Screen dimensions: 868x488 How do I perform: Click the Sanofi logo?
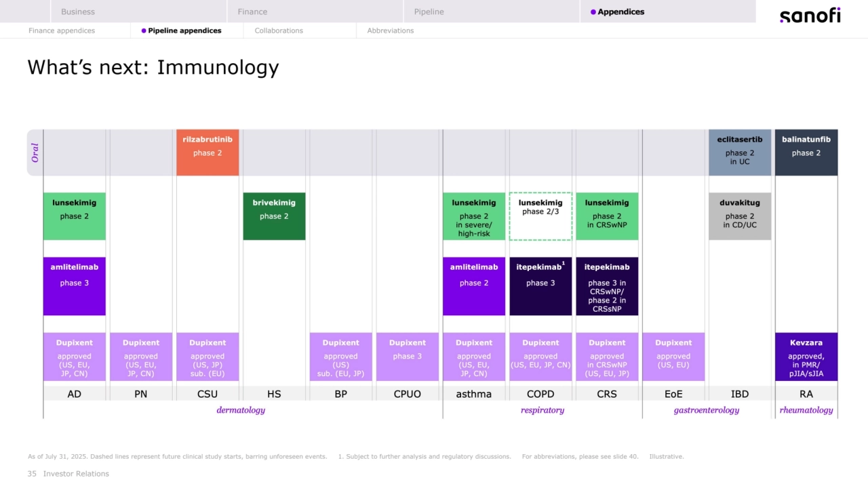pos(810,15)
